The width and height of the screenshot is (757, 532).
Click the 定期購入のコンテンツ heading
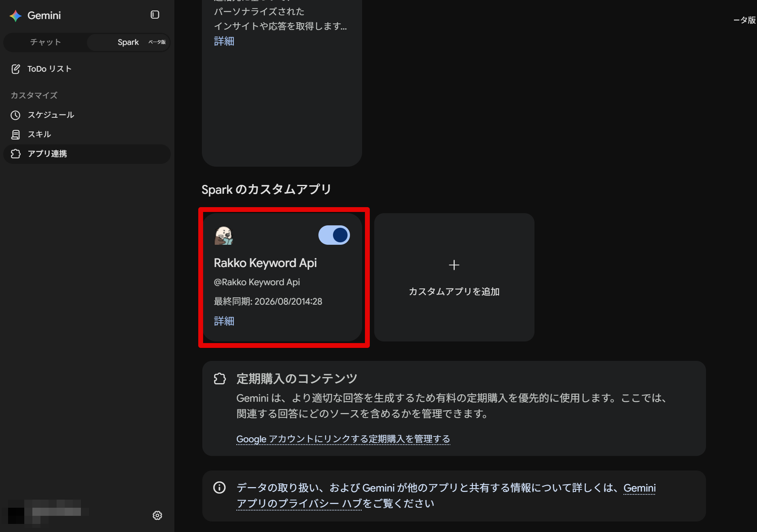(297, 379)
